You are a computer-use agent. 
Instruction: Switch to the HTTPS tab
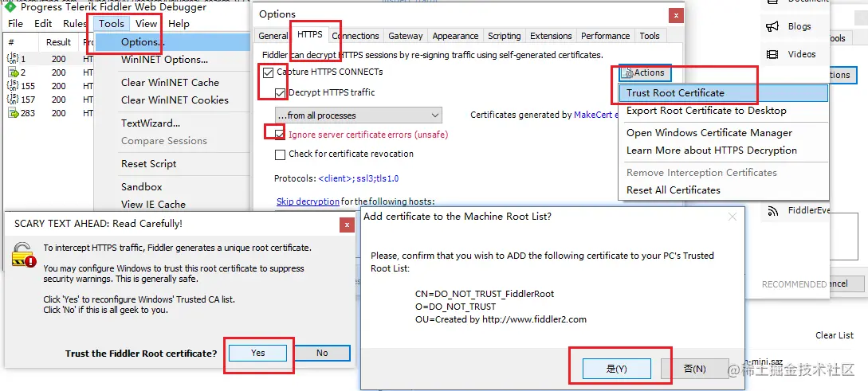[x=309, y=34]
